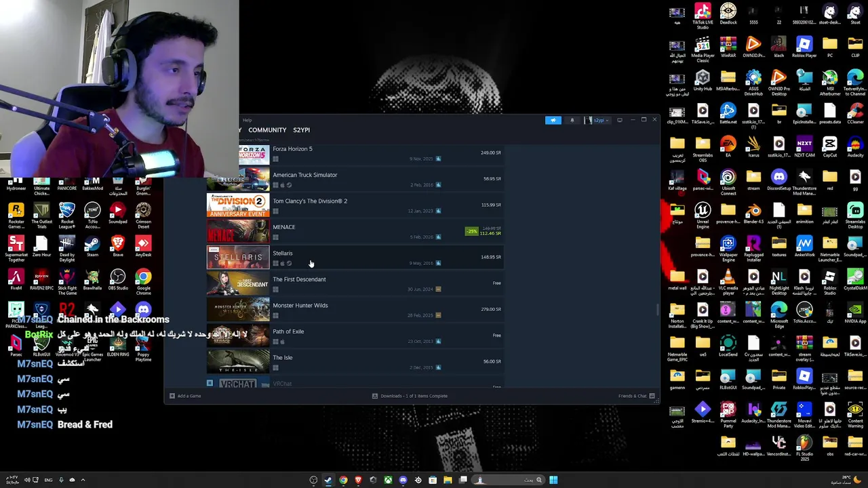Select the Roblox Studio desktop icon
The width and height of the screenshot is (868, 488).
tap(830, 281)
